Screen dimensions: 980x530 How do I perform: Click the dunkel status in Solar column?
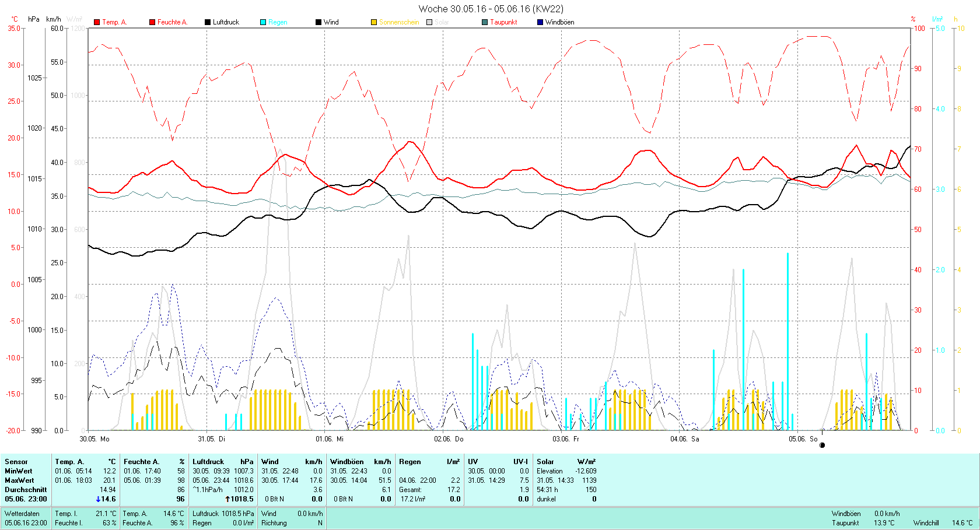(546, 499)
